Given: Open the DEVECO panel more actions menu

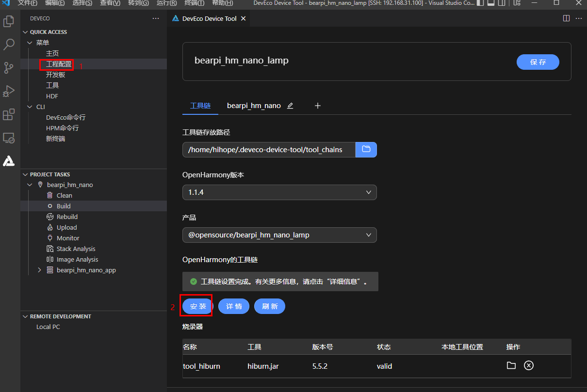Looking at the screenshot, I should coord(156,18).
